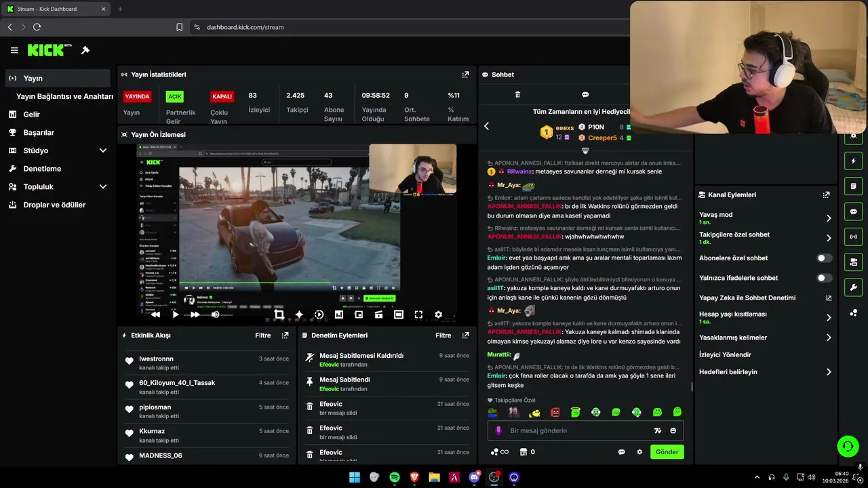Screen dimensions: 868x488
Task: Go back with the arrow in gift leaderboard
Action: click(x=486, y=126)
